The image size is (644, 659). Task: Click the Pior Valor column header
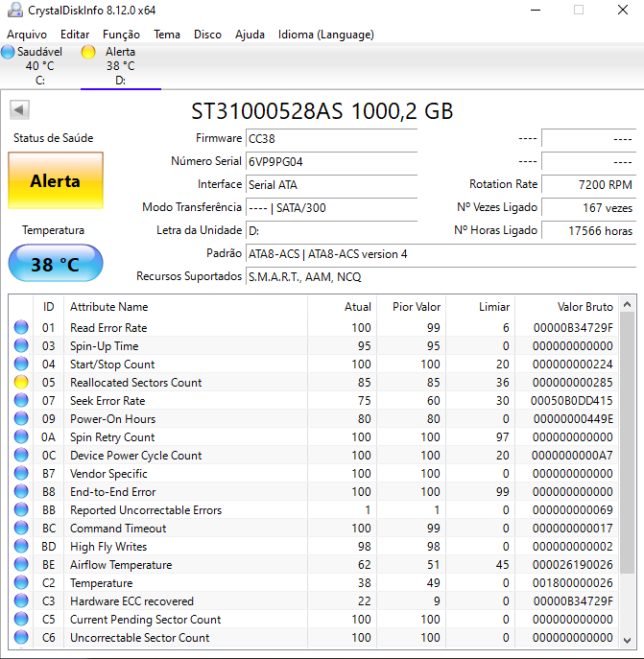(x=412, y=307)
